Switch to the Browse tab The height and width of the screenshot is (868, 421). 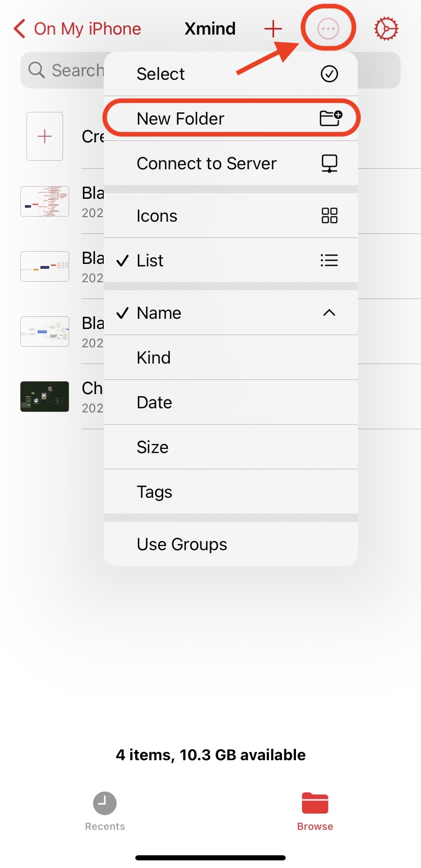pyautogui.click(x=315, y=811)
